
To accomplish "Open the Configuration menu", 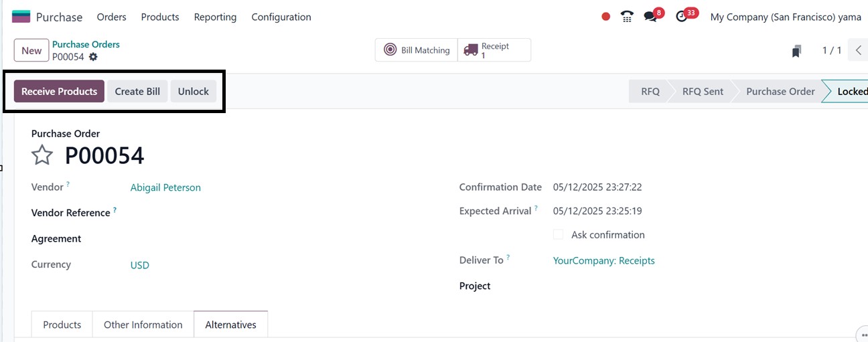I will [281, 17].
